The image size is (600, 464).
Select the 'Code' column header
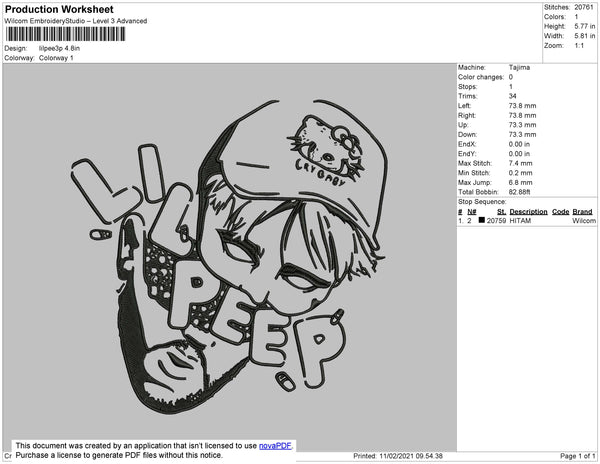(x=560, y=212)
